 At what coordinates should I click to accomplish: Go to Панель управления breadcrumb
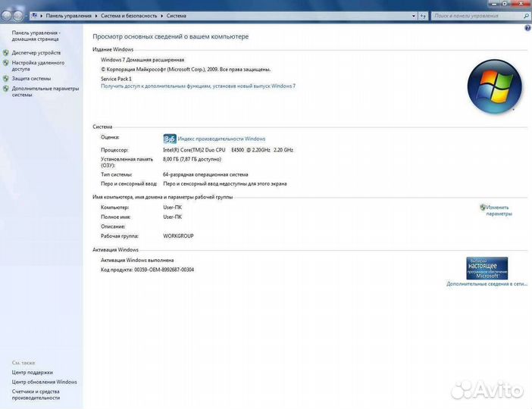tap(68, 16)
